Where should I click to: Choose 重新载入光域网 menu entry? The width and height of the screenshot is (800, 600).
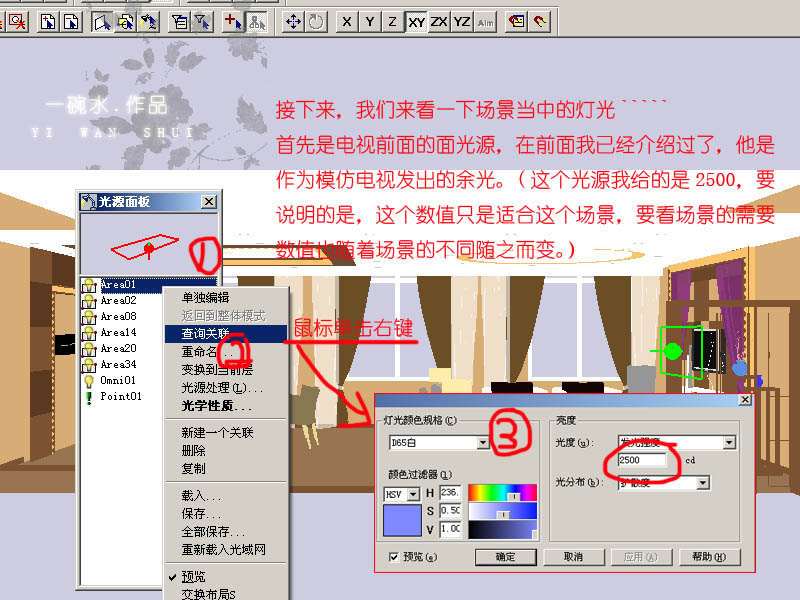pyautogui.click(x=225, y=549)
